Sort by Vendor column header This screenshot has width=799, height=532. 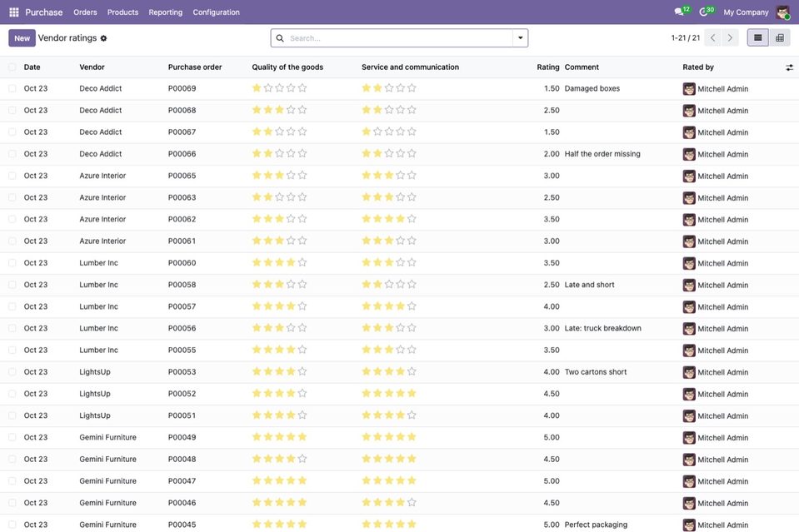92,67
